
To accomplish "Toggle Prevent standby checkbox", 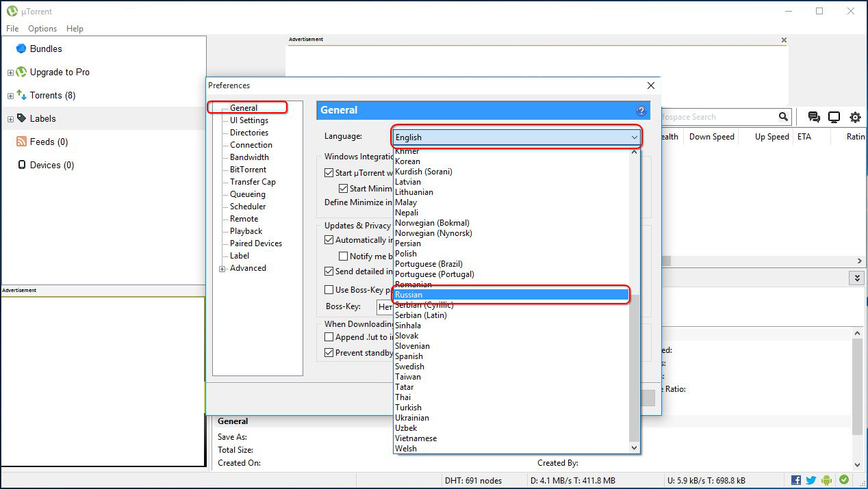I will click(329, 353).
